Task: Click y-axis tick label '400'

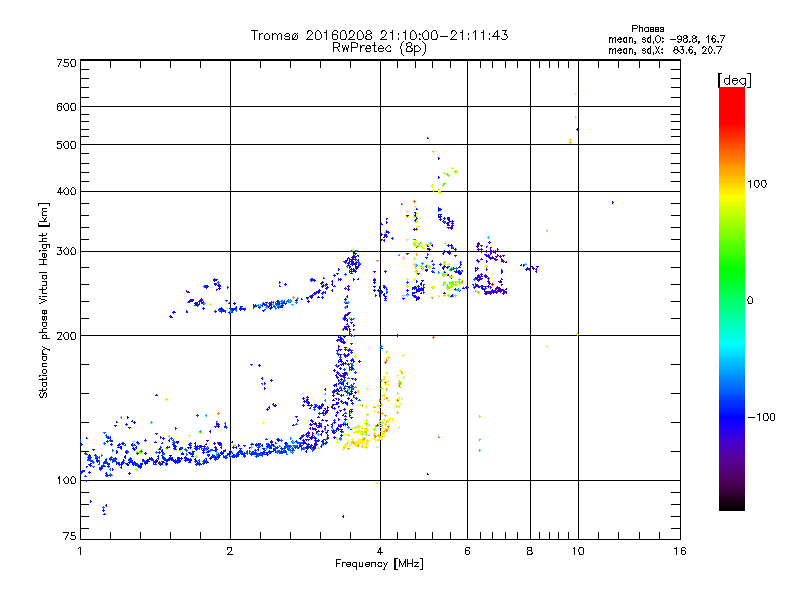Action: click(x=67, y=192)
